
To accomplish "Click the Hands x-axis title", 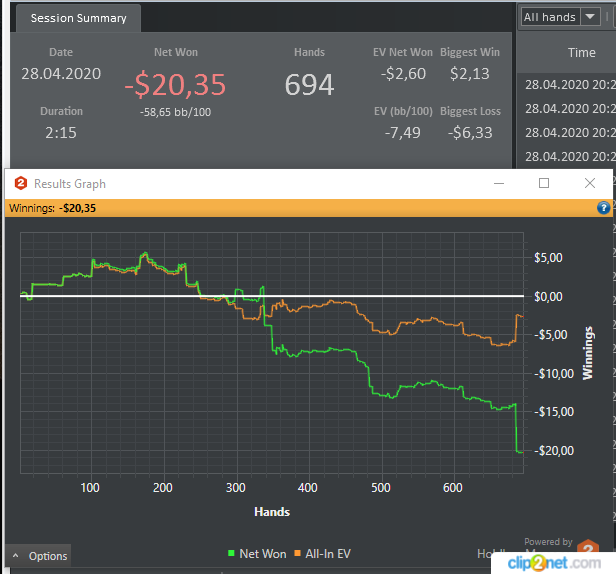I will (272, 512).
